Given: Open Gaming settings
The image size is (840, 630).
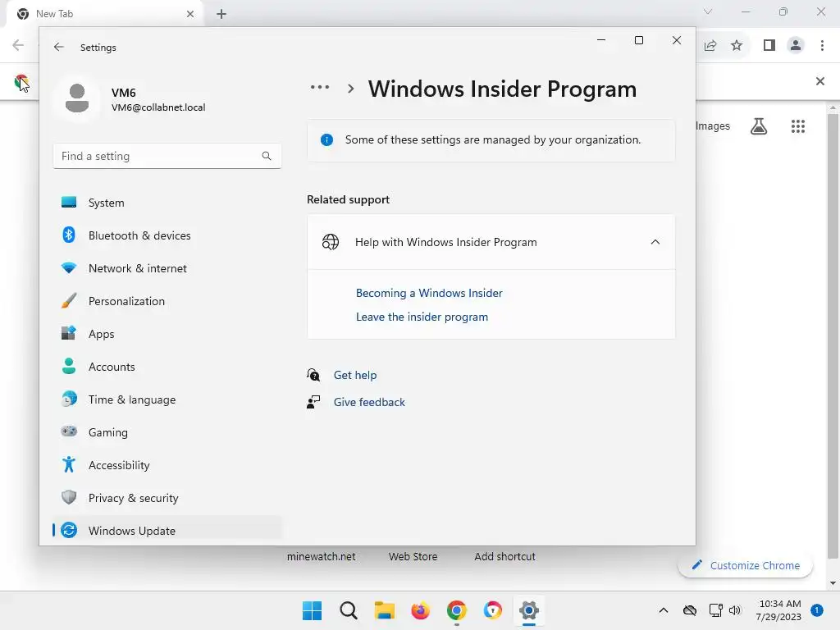Looking at the screenshot, I should pyautogui.click(x=167, y=431).
